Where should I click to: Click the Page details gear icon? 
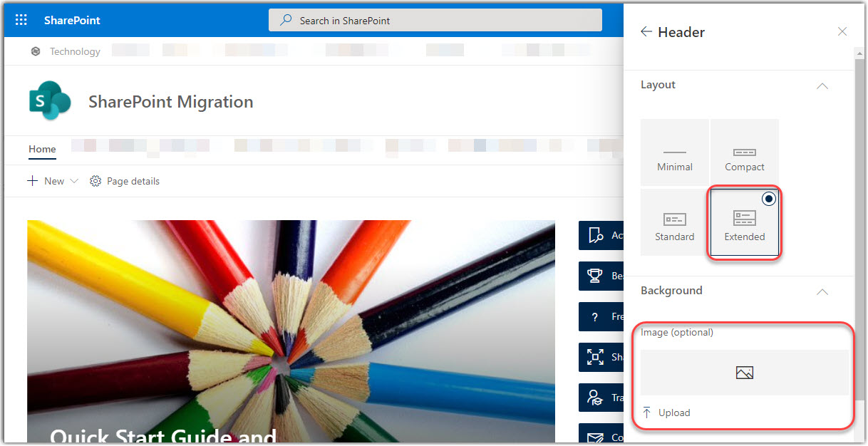(95, 181)
